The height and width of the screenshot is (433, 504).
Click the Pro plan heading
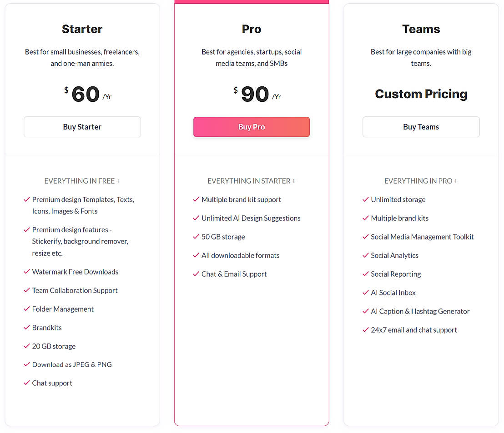(252, 29)
